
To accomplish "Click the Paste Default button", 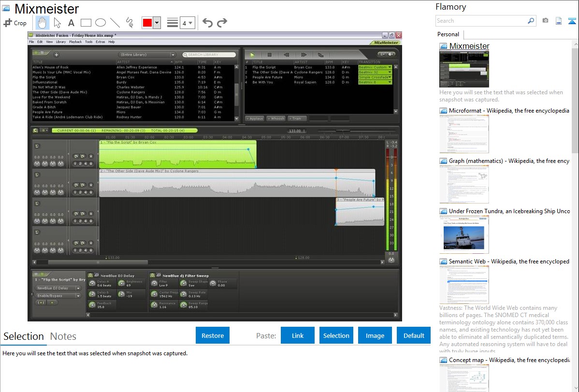I will click(414, 335).
